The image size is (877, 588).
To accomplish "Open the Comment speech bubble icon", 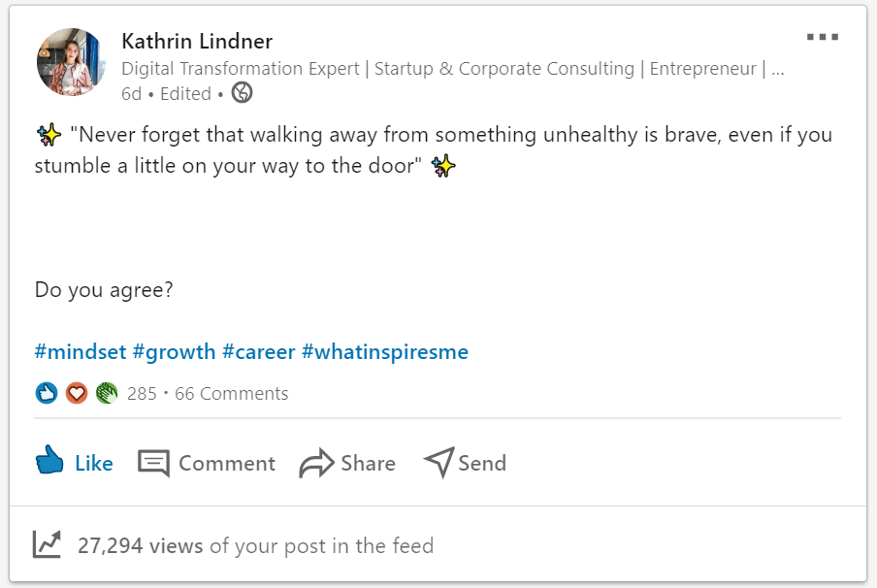I will (x=155, y=463).
